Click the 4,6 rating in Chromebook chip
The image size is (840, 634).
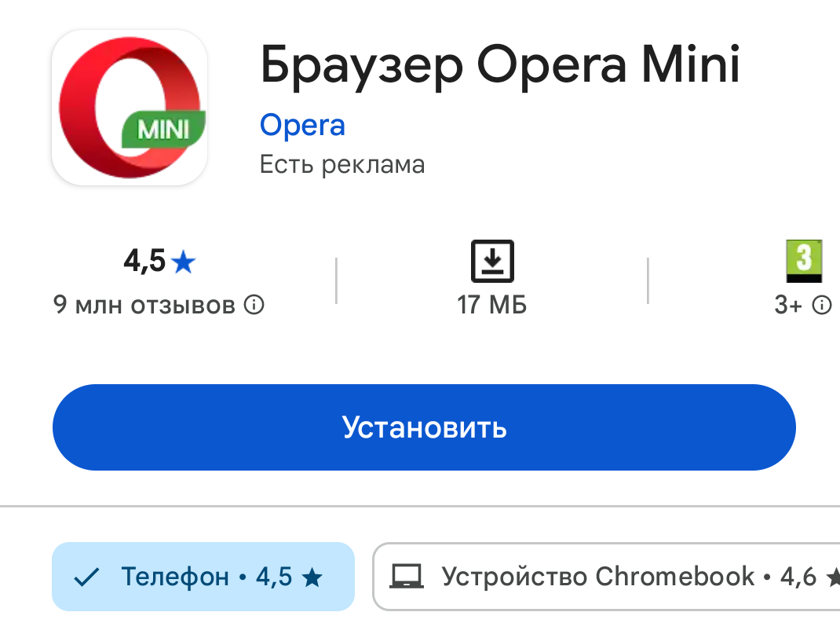(798, 577)
